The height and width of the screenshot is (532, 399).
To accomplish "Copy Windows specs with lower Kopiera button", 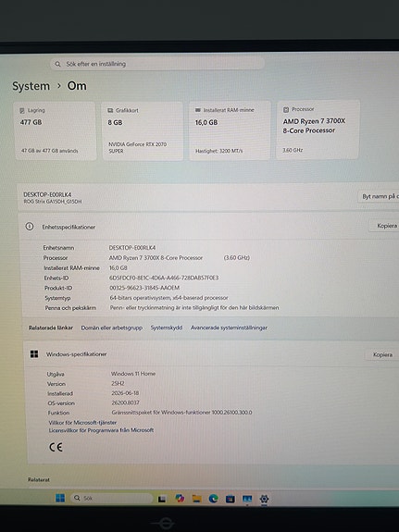I will tap(382, 354).
